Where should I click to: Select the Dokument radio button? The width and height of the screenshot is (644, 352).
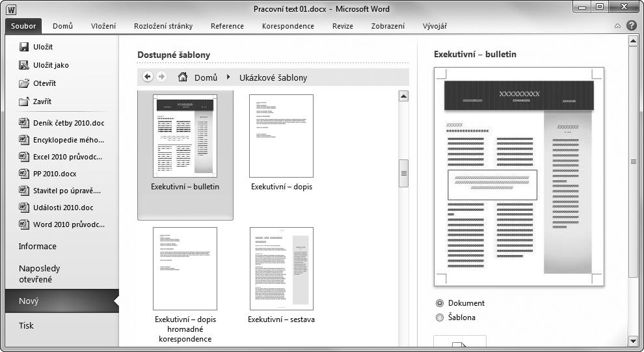tap(440, 303)
